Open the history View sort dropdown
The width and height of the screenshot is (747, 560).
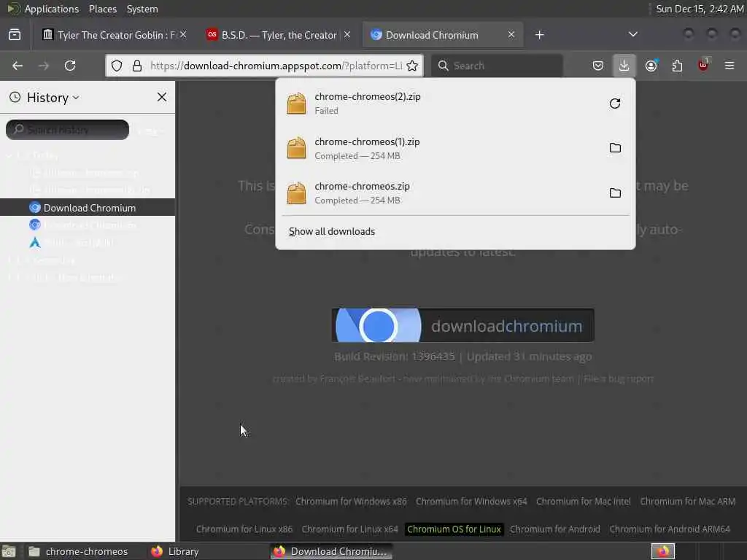150,131
